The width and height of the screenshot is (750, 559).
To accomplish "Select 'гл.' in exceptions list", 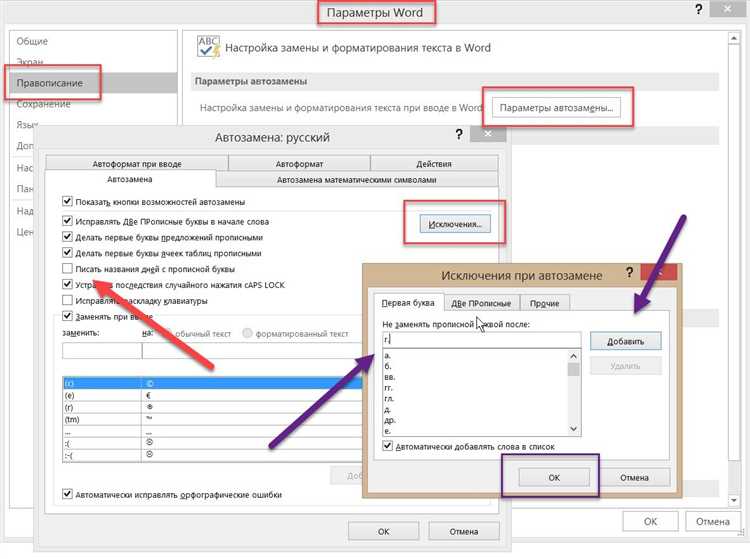I will click(x=388, y=398).
